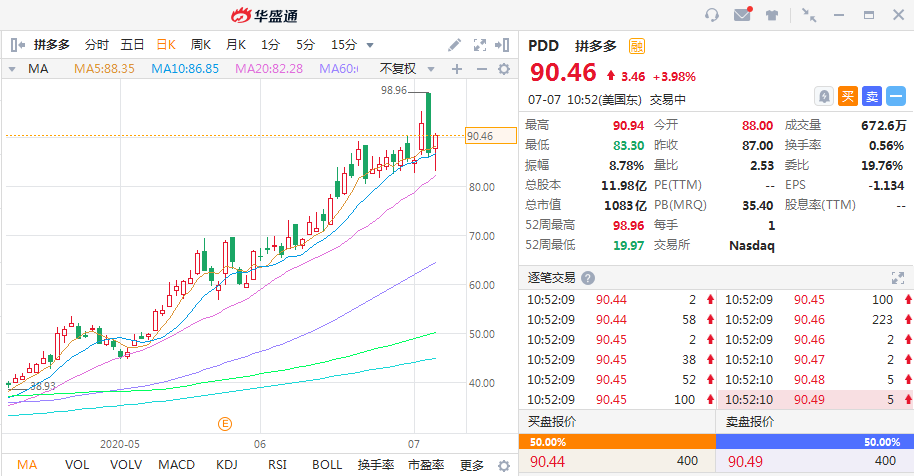Zoom in chart with plus icon
This screenshot has width=914, height=476.
(457, 69)
